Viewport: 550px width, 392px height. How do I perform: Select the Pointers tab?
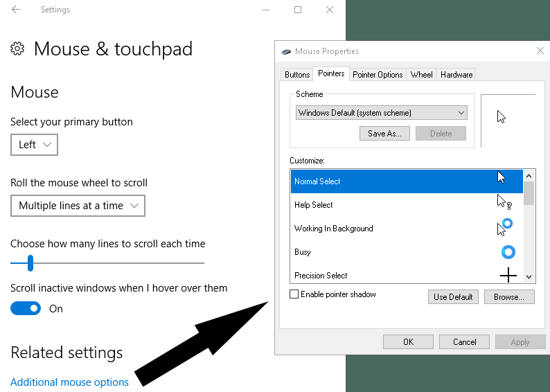coord(331,73)
